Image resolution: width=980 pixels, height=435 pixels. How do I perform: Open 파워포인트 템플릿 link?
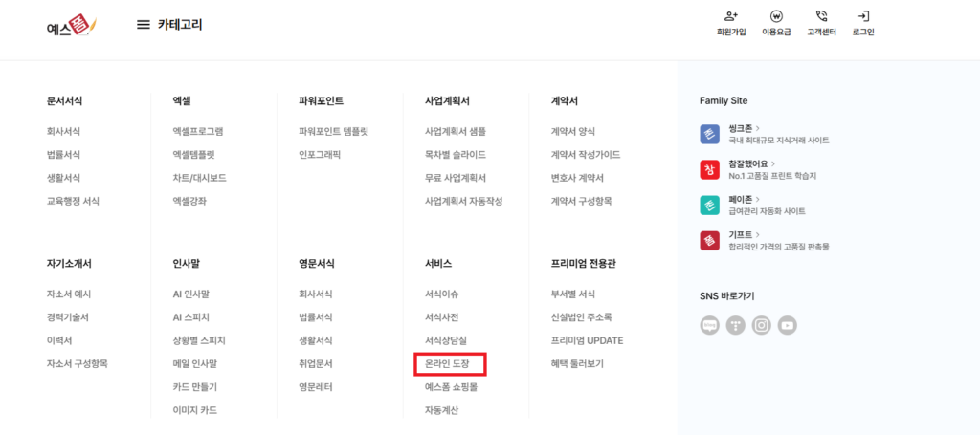point(333,131)
